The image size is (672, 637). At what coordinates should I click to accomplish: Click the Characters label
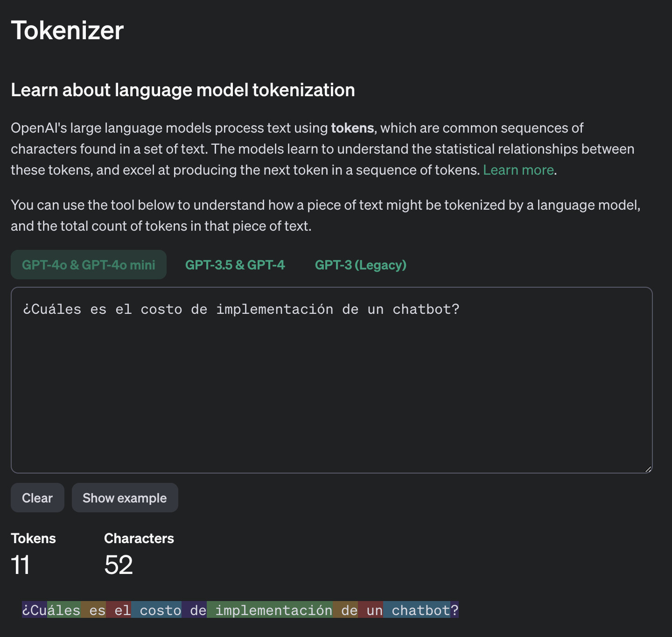click(139, 538)
